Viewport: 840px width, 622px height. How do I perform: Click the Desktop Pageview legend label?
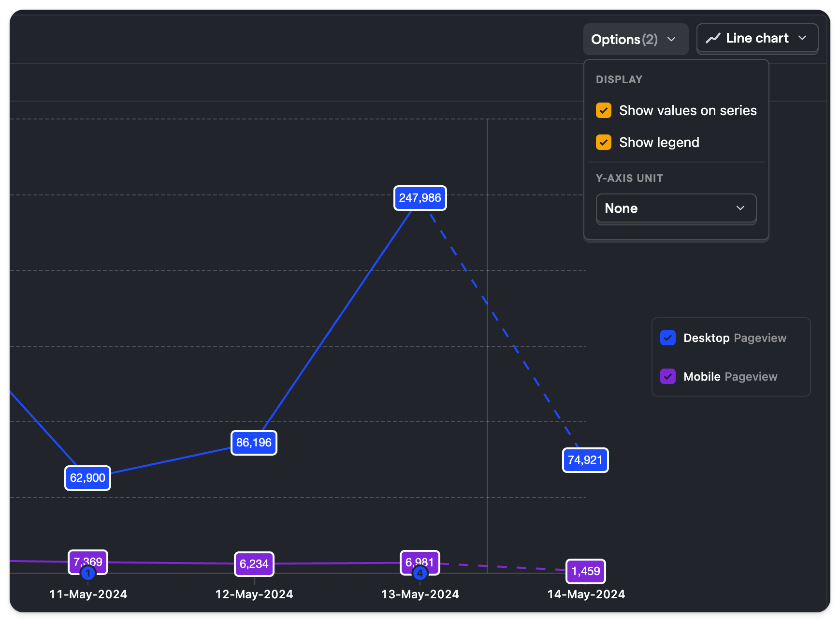coord(735,338)
